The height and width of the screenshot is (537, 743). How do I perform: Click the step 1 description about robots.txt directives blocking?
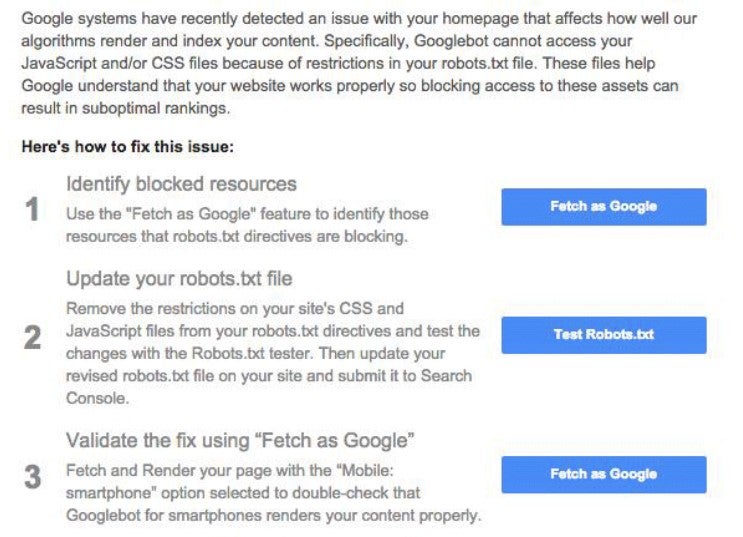[247, 225]
